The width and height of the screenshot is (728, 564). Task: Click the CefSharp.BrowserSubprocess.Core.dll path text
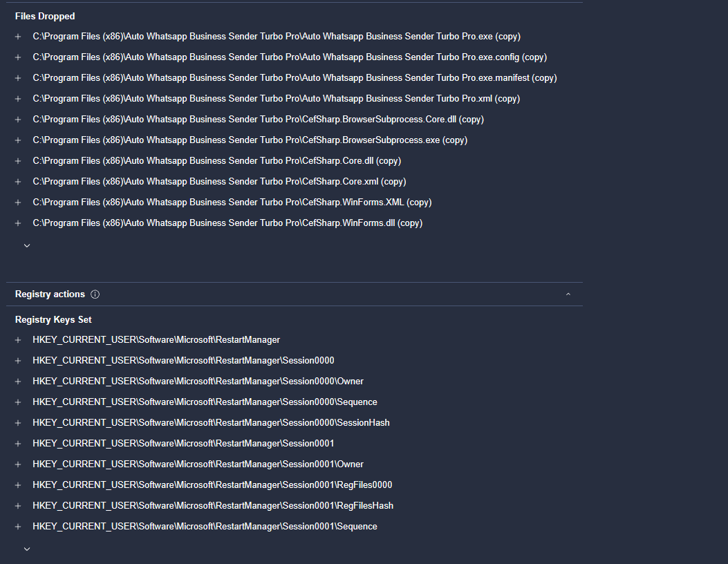pyautogui.click(x=258, y=120)
